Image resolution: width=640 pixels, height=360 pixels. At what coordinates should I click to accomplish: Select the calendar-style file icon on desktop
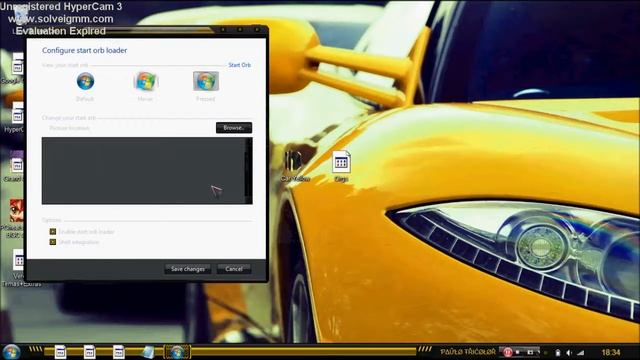coord(341,166)
